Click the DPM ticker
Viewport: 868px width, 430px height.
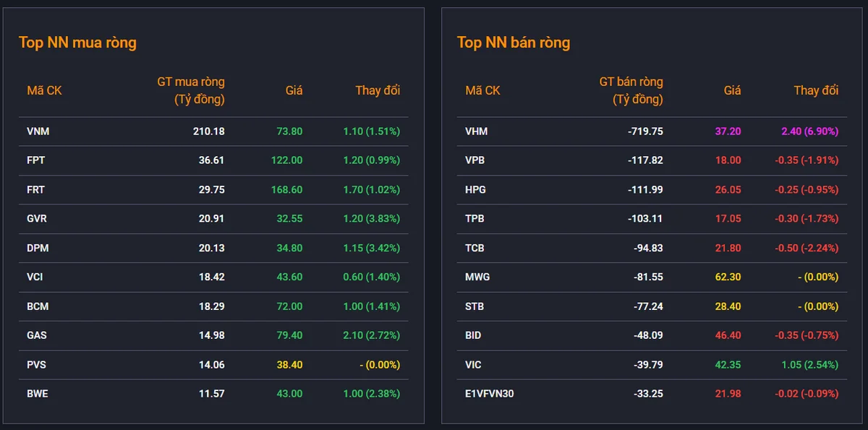pos(38,248)
